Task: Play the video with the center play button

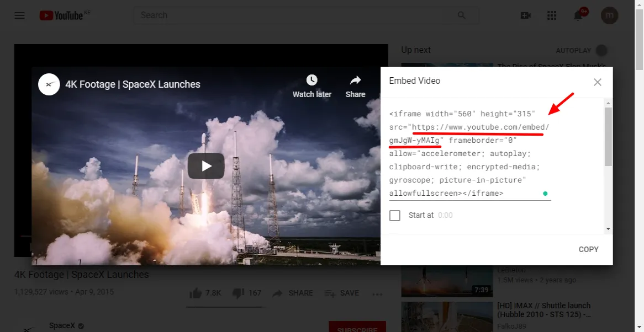Action: click(x=205, y=165)
